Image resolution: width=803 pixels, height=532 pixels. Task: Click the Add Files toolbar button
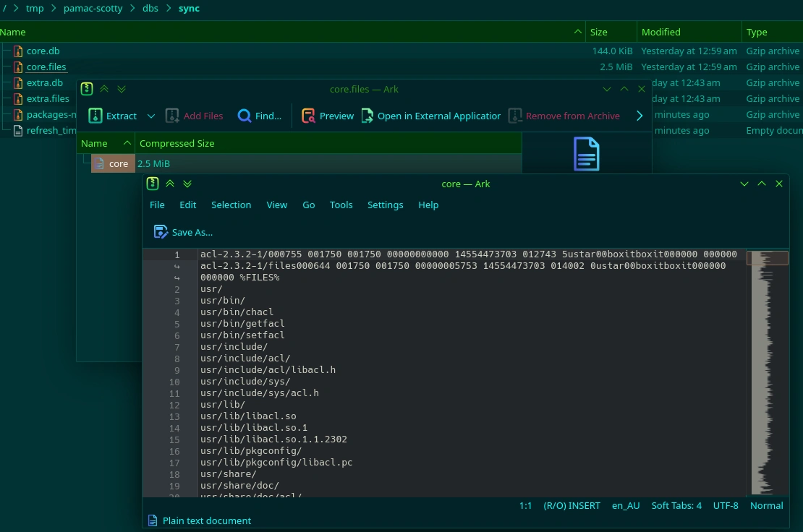point(195,116)
